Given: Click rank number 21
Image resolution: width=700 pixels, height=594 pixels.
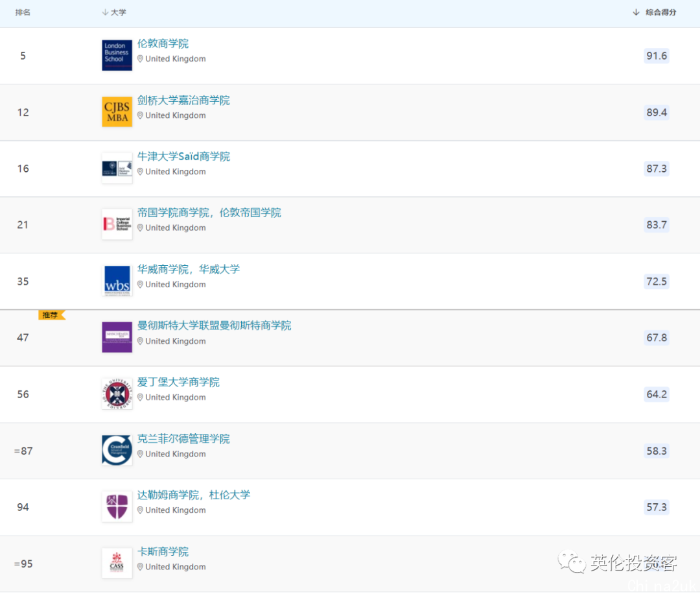Looking at the screenshot, I should [23, 225].
